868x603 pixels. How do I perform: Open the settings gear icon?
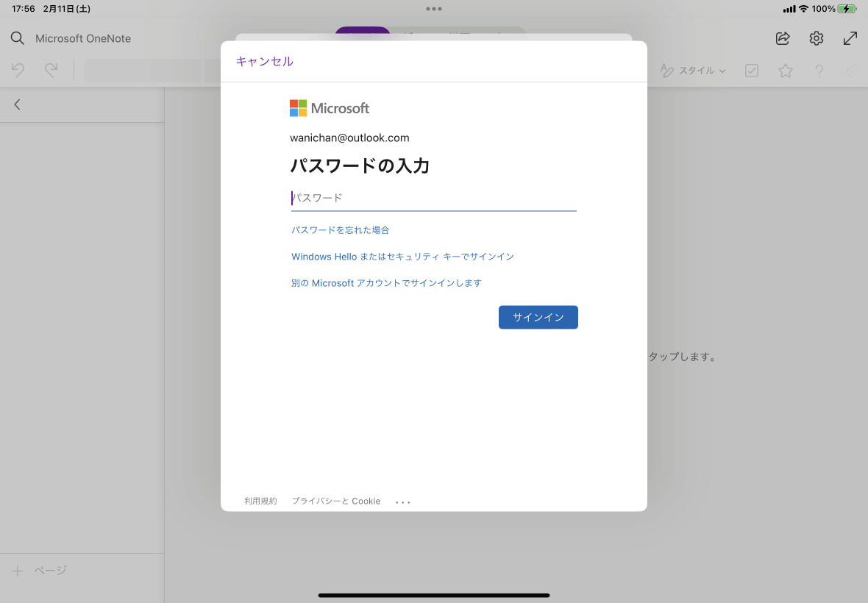pos(817,38)
